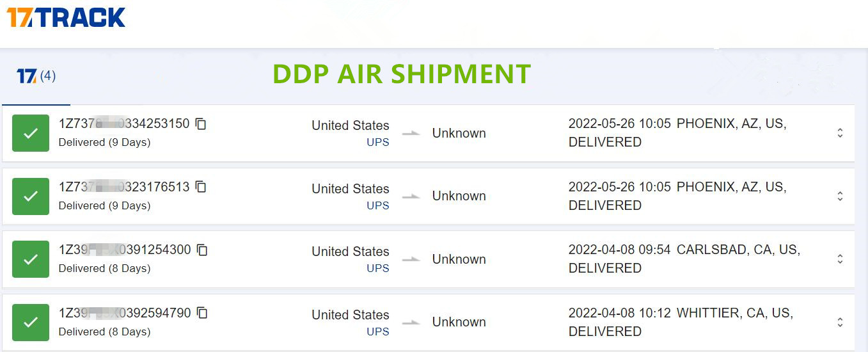Select the 17 (4) results tab
The width and height of the screenshot is (868, 352).
[36, 77]
